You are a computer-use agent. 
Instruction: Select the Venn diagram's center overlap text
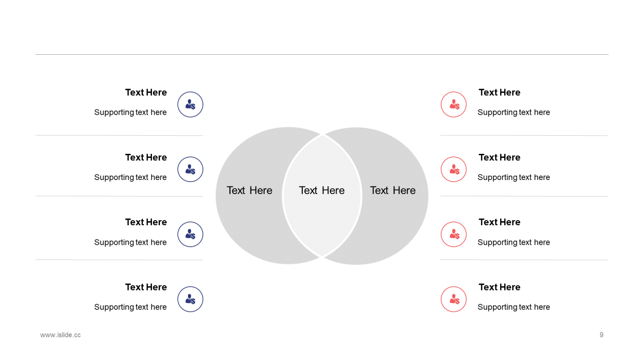point(322,191)
